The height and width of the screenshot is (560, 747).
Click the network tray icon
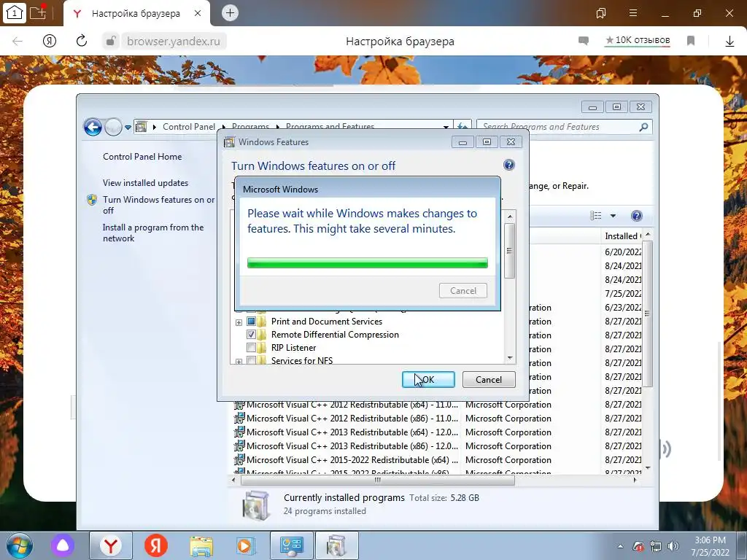pos(656,546)
